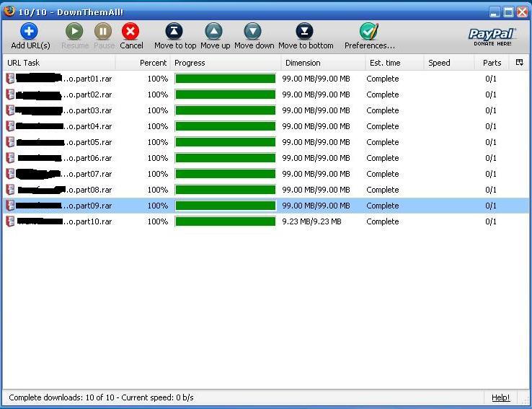Select the part10.rar file icon
The image size is (532, 409).
[10, 221]
